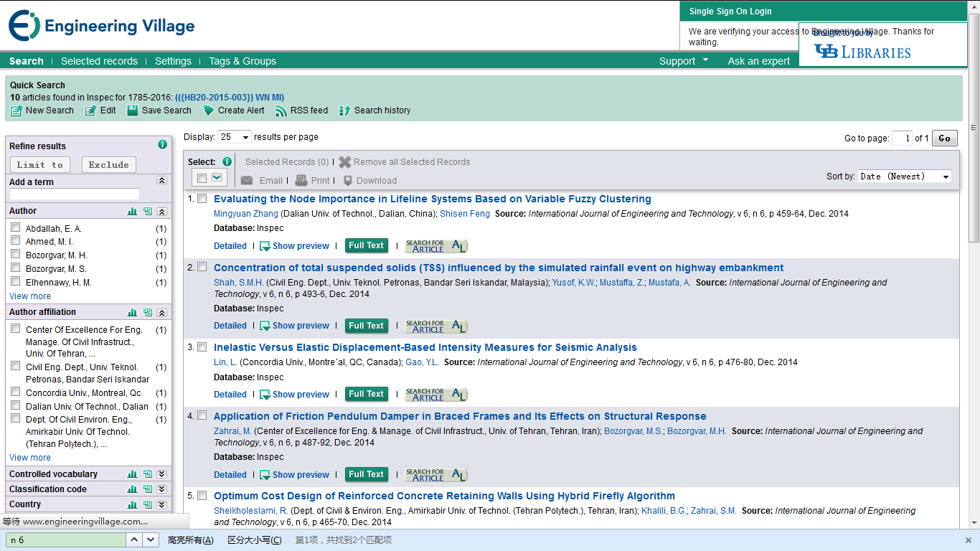The height and width of the screenshot is (551, 980).
Task: Close the browser find bar
Action: [x=969, y=540]
